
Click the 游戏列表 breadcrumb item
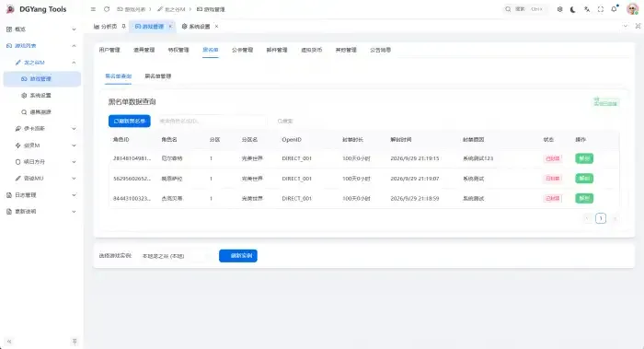132,9
